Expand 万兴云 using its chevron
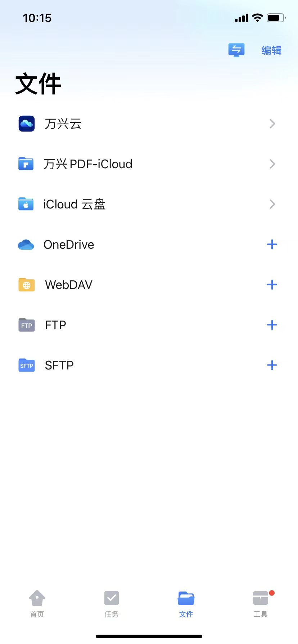298x644 pixels. 272,124
